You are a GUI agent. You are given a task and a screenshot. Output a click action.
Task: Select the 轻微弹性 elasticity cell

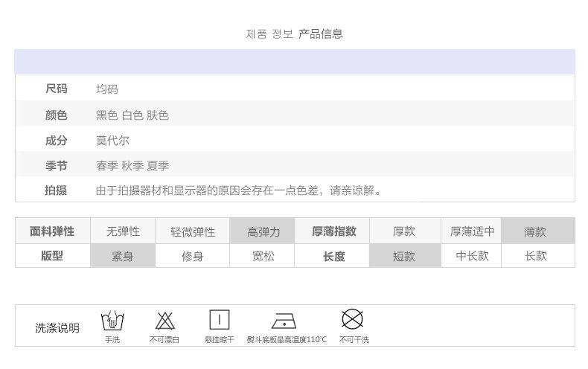192,231
